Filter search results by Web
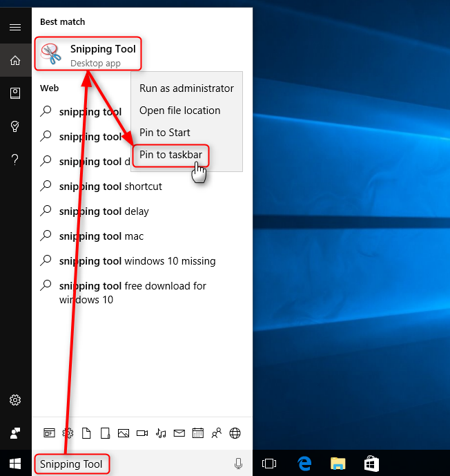 pos(235,433)
